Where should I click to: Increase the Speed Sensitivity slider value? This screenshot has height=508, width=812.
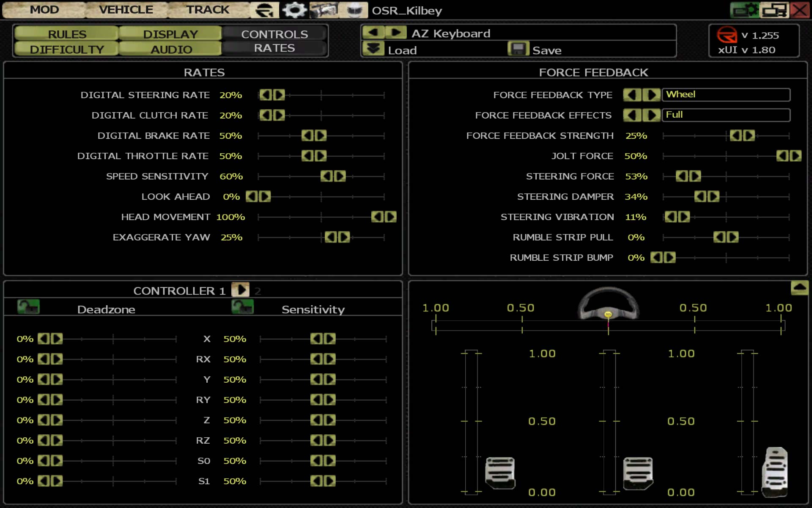coord(340,176)
